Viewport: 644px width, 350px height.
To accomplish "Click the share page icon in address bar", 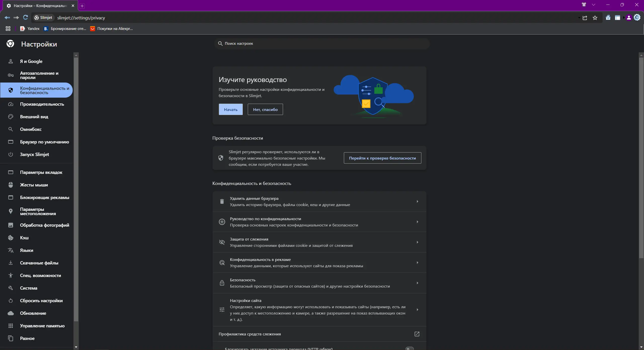I will click(x=585, y=18).
